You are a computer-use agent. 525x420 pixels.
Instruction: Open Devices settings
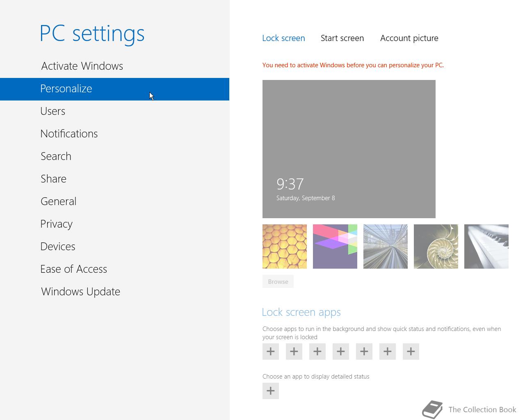pyautogui.click(x=114, y=247)
